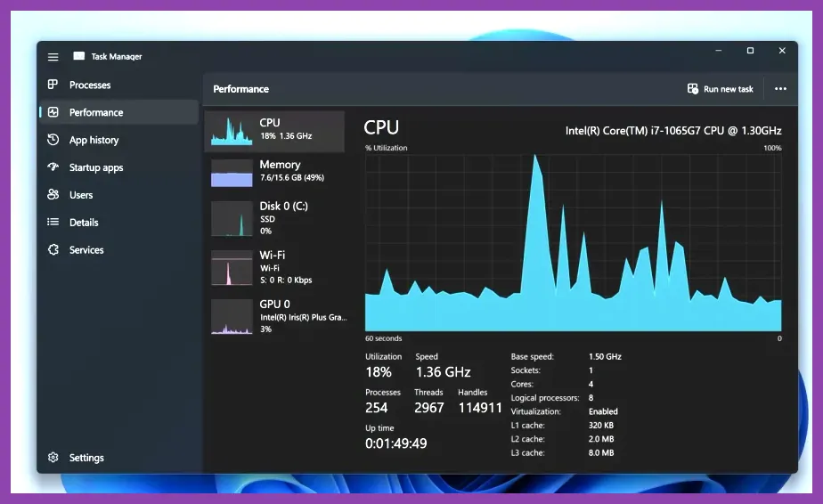Select the Memory mini graph thumbnail
Screen dimensions: 823x504
[x=232, y=174]
